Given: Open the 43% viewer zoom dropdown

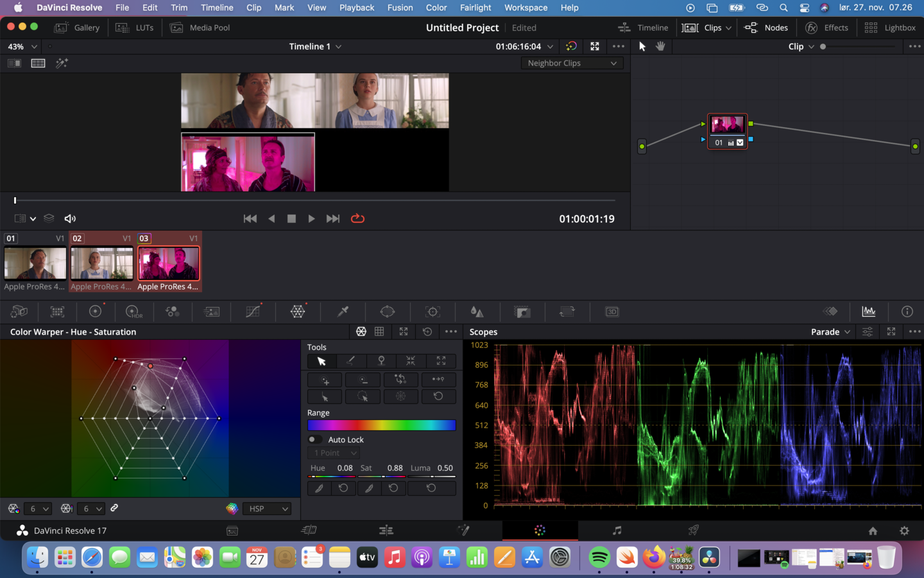Looking at the screenshot, I should (22, 46).
